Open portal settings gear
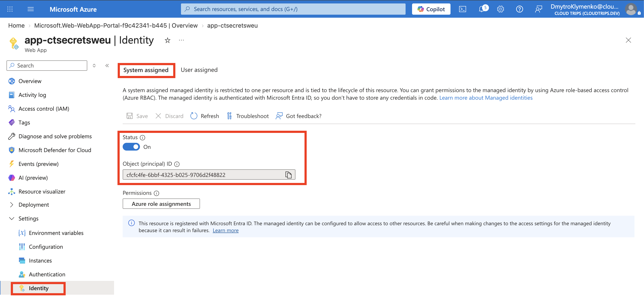 coord(500,9)
